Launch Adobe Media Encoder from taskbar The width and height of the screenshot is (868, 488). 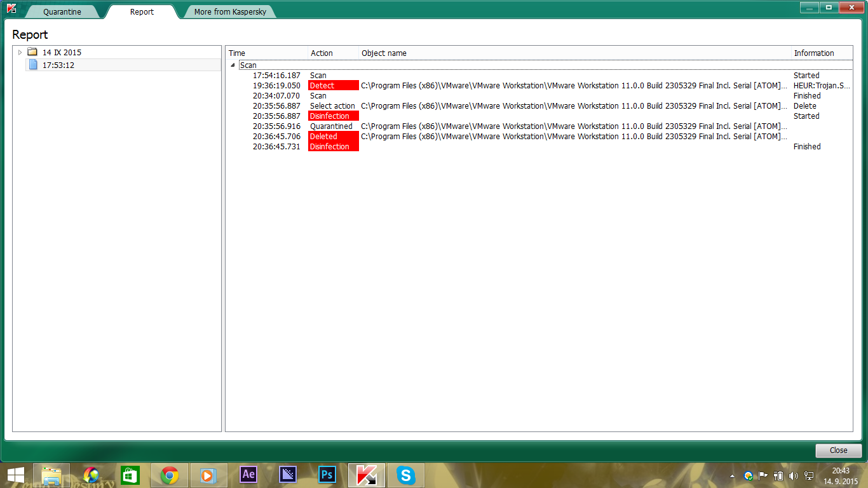[x=288, y=475]
